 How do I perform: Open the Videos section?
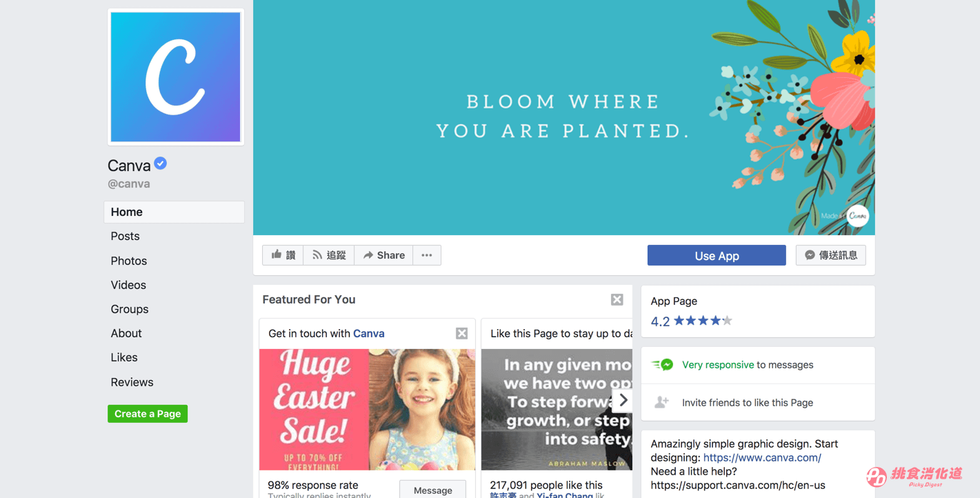tap(128, 285)
